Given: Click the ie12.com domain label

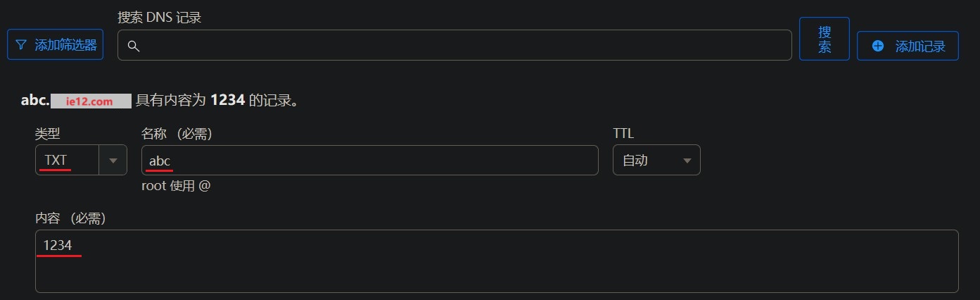Looking at the screenshot, I should click(91, 101).
